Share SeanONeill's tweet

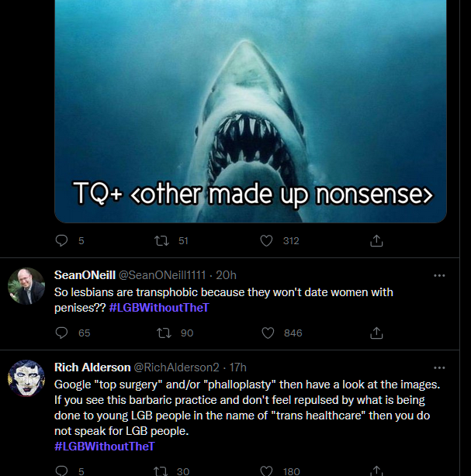[376, 333]
